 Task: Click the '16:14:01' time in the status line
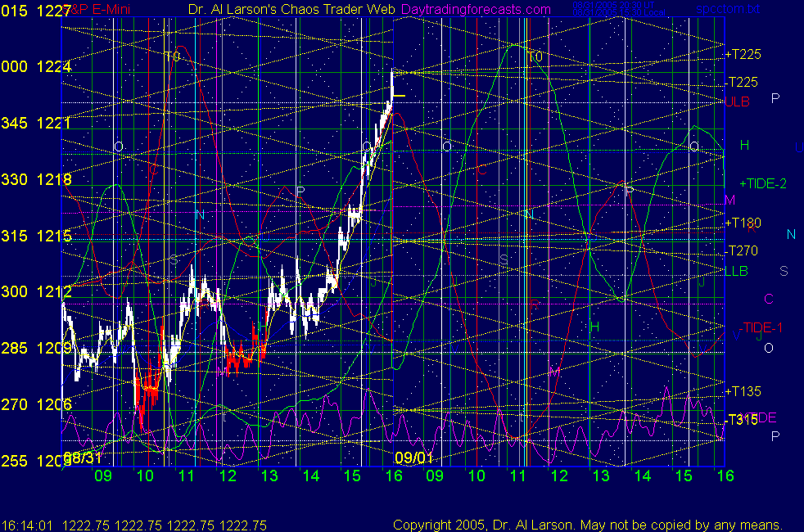tap(27, 525)
